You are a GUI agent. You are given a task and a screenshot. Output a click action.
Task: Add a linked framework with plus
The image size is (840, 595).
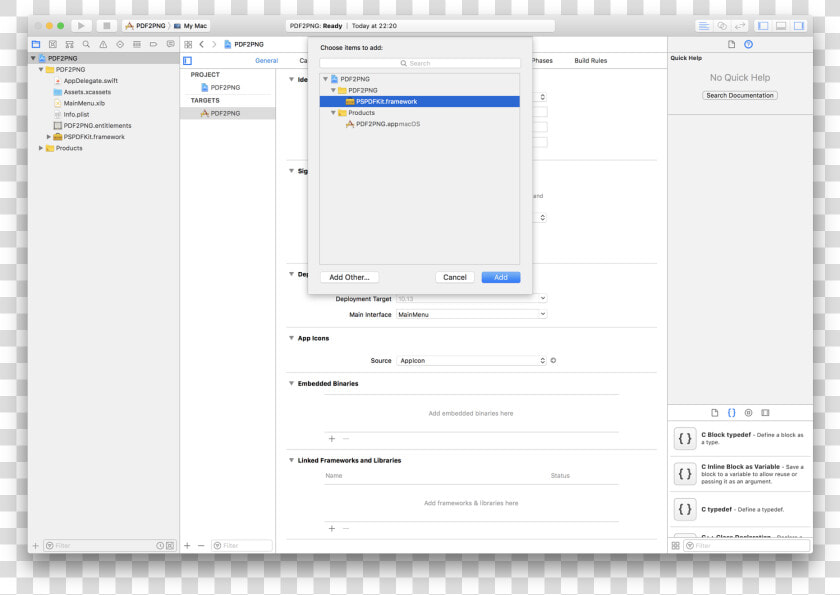point(332,529)
